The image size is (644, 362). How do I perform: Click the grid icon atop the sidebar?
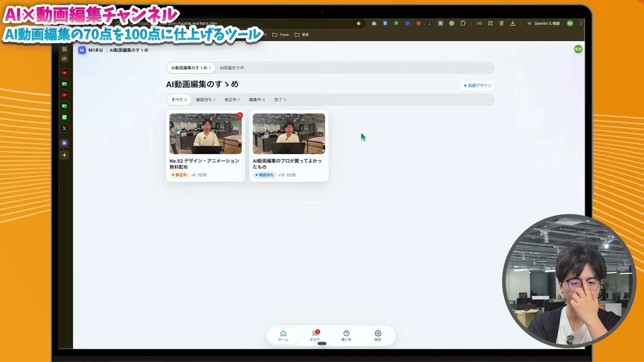click(64, 49)
